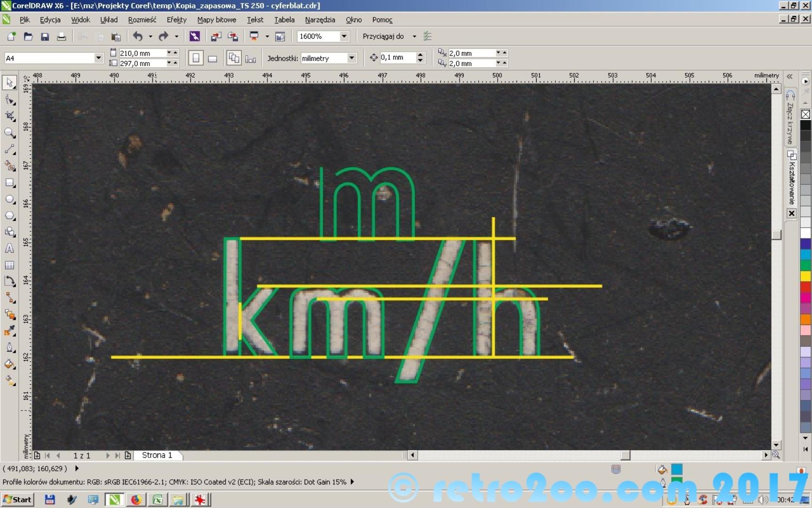Viewport: 812px width, 508px height.
Task: Pick the yellow swatch in color palette
Action: (x=805, y=276)
